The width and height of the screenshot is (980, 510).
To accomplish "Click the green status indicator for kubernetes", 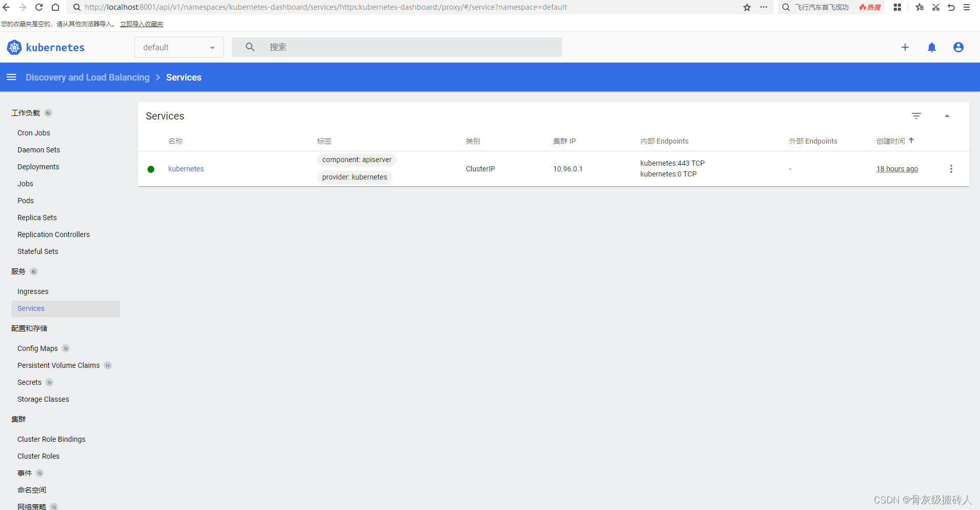I will (151, 169).
